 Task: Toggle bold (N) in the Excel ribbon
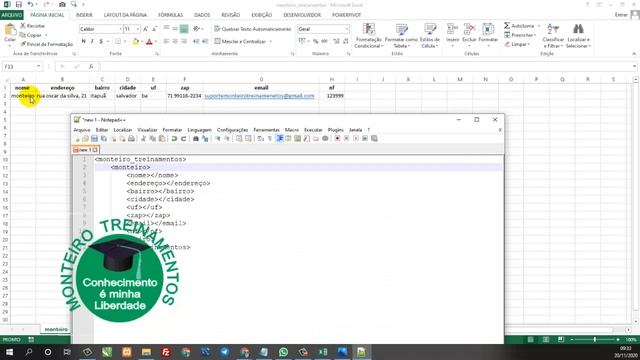pos(84,41)
